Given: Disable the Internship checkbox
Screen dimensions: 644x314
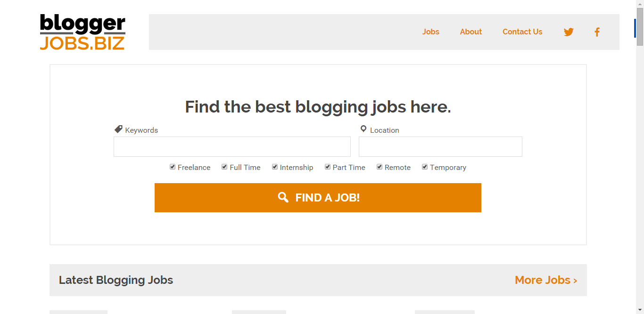Looking at the screenshot, I should pos(275,167).
